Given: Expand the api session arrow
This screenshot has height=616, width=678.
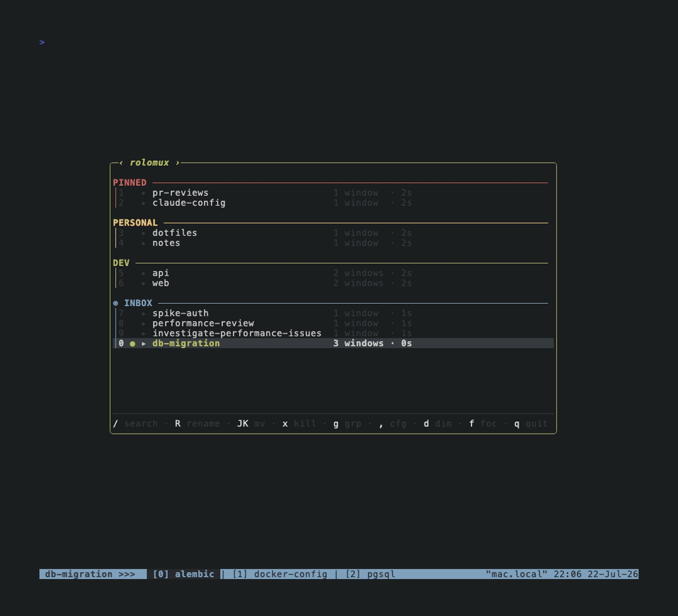Looking at the screenshot, I should (144, 274).
